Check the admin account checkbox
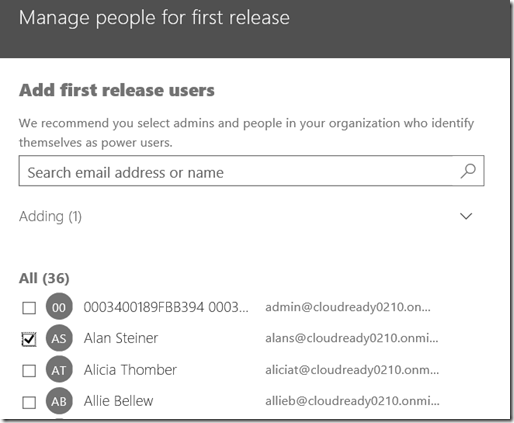The height and width of the screenshot is (423, 514). coord(29,308)
